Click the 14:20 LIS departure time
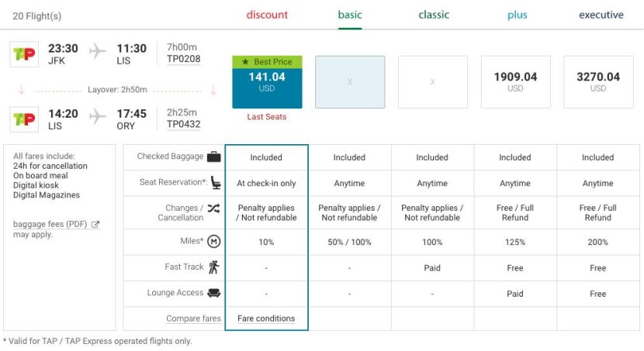 tap(63, 114)
